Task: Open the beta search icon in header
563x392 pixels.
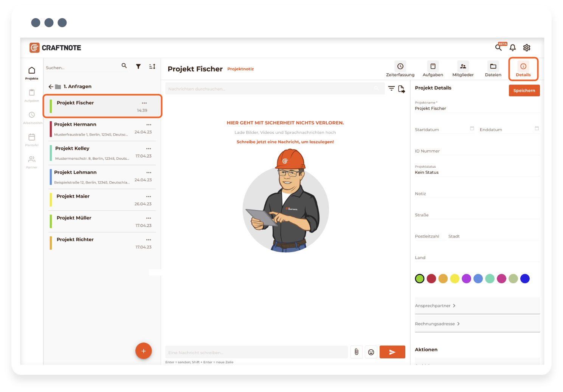Action: pos(499,48)
